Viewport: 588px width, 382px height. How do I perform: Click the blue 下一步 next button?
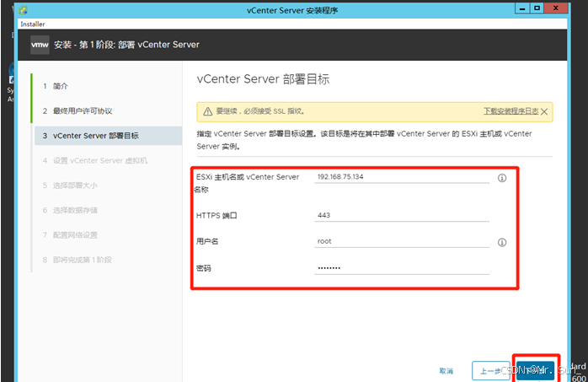point(536,371)
